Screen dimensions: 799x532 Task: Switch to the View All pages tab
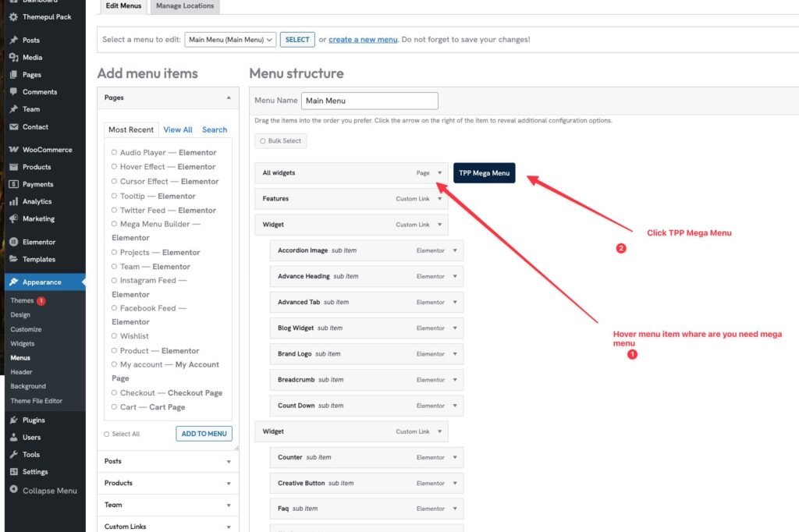pyautogui.click(x=177, y=129)
